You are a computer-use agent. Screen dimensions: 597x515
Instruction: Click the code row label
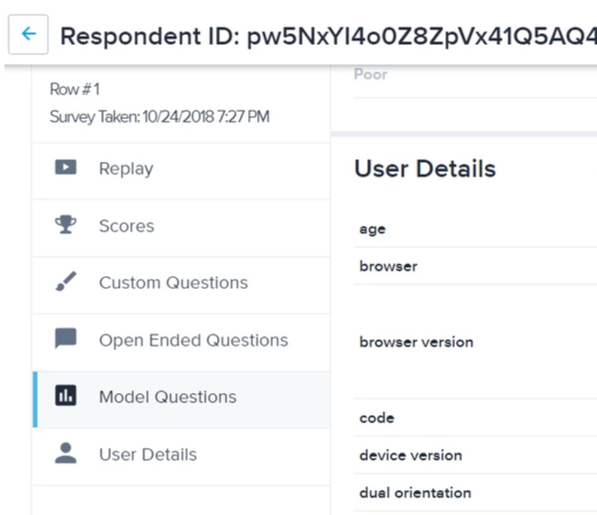(377, 418)
